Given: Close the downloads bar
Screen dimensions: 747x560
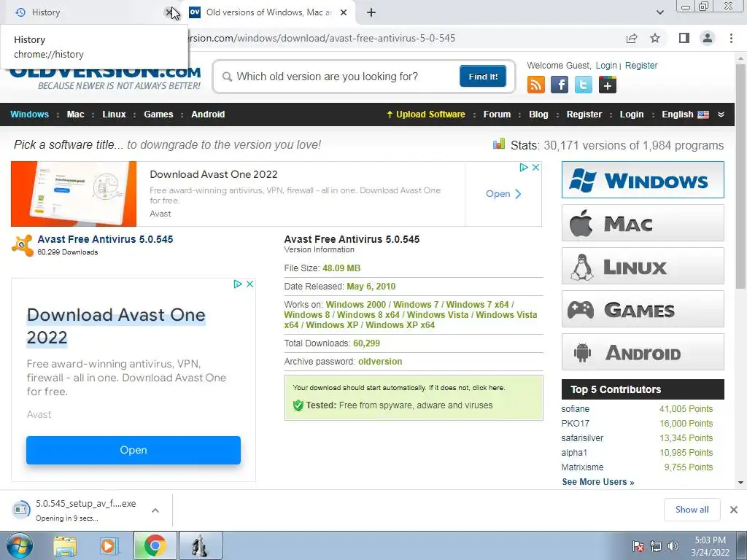Looking at the screenshot, I should pyautogui.click(x=734, y=510).
